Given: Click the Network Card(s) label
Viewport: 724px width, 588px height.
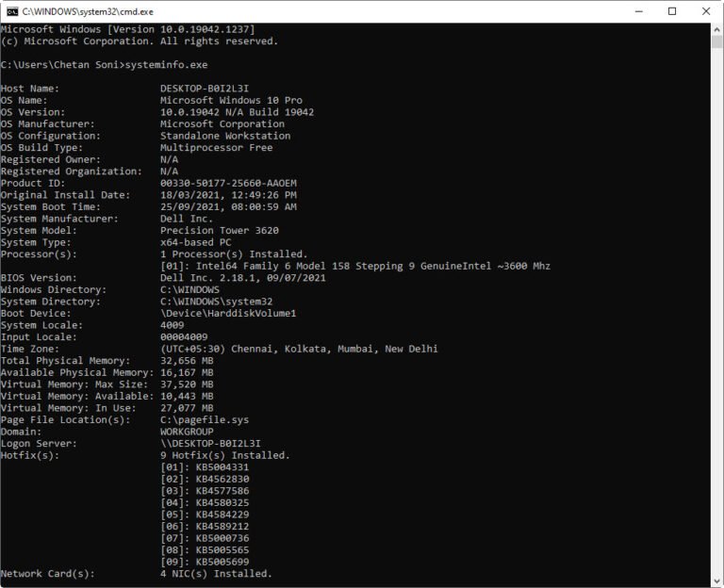Looking at the screenshot, I should click(47, 574).
